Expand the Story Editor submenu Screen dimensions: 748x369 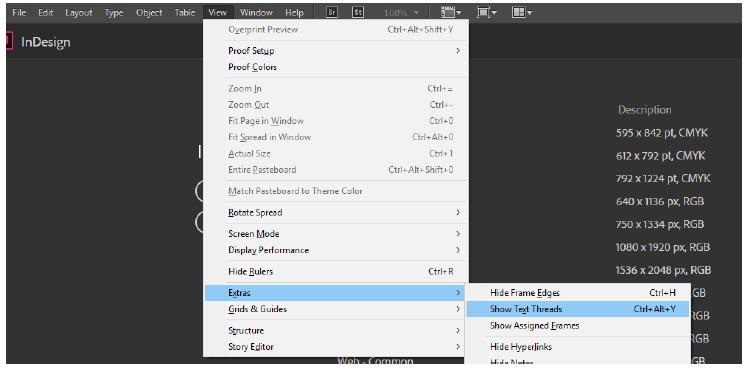(x=336, y=347)
